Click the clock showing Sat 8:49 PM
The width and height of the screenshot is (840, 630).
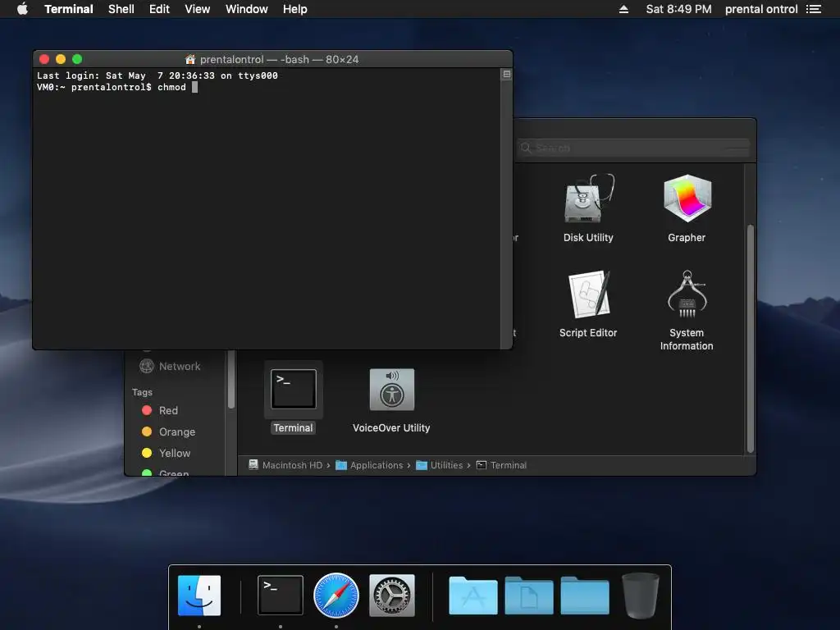[678, 9]
